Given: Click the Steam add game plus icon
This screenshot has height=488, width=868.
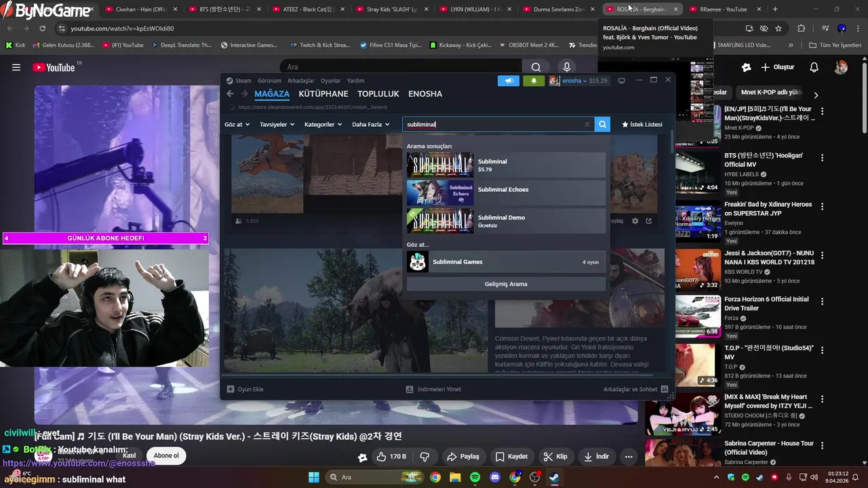Looking at the screenshot, I should point(231,389).
